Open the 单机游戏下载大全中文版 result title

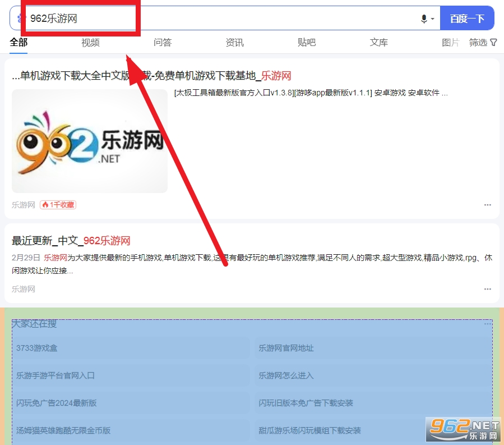click(x=151, y=76)
